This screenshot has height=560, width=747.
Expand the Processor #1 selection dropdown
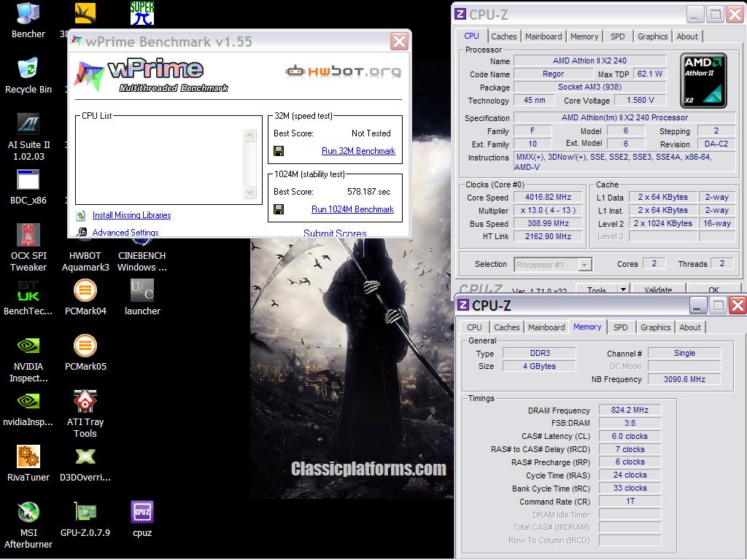pos(584,265)
